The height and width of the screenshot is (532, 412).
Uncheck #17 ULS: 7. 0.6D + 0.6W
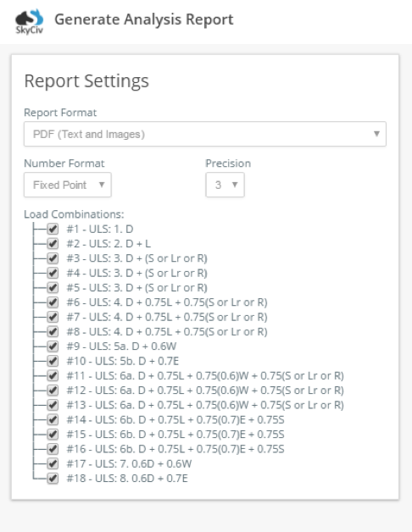(53, 463)
